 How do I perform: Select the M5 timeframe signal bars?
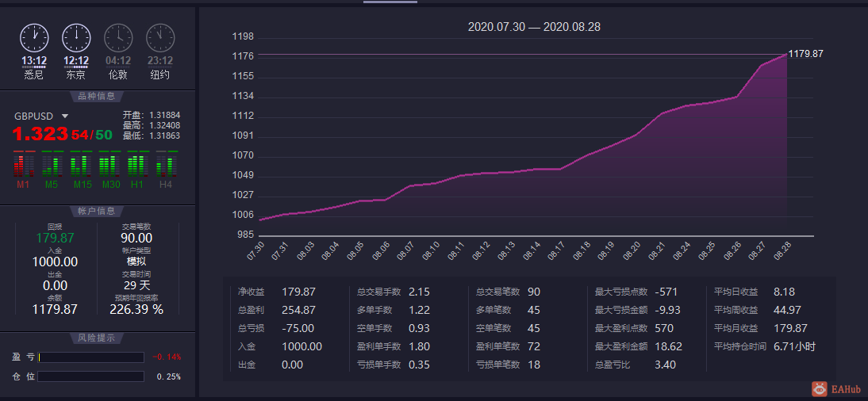52,164
